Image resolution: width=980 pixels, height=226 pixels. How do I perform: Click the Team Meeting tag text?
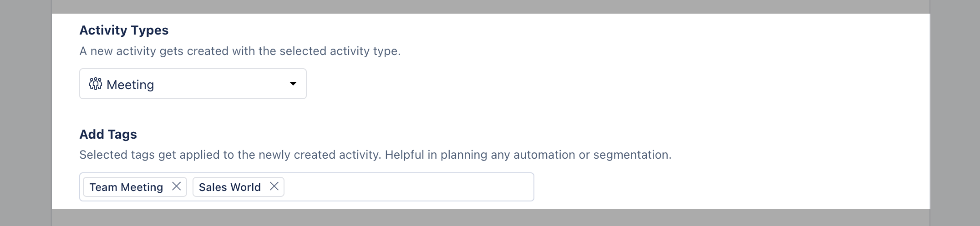[x=126, y=187]
